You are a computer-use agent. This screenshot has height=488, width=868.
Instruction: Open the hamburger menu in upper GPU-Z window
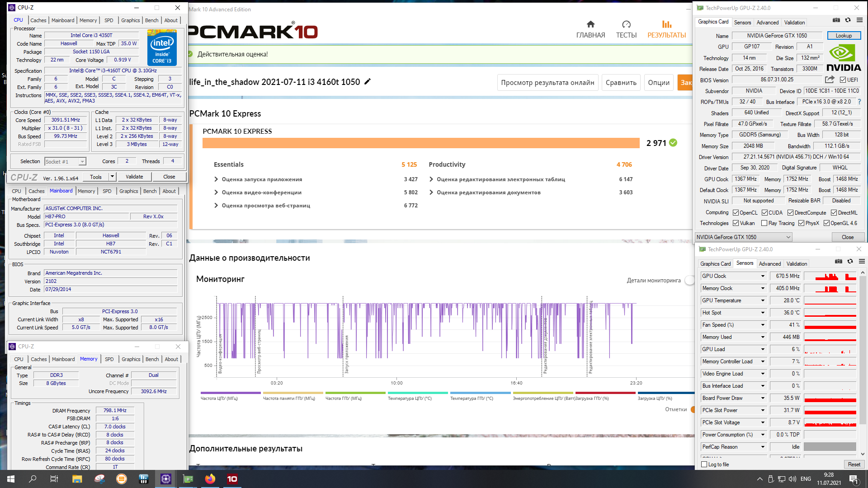click(859, 20)
